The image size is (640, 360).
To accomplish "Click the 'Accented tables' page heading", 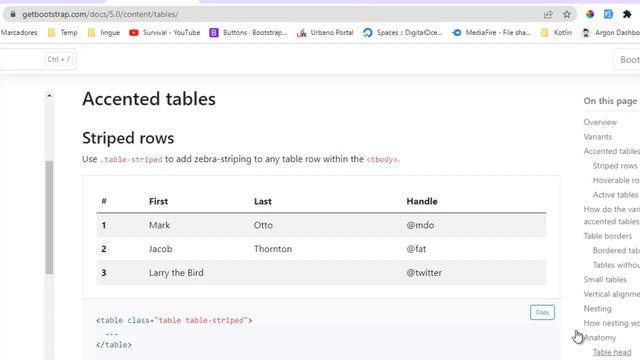I will [149, 99].
